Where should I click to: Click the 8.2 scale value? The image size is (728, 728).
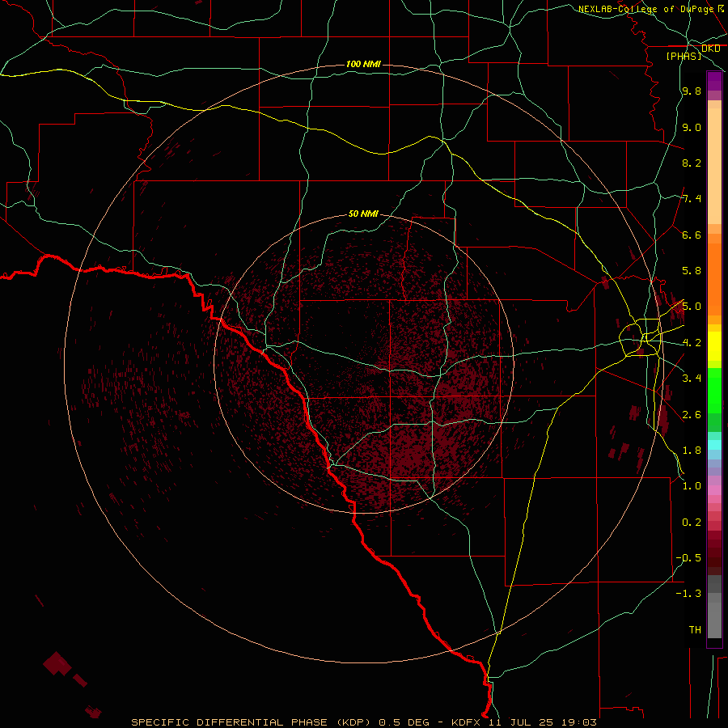coord(692,163)
